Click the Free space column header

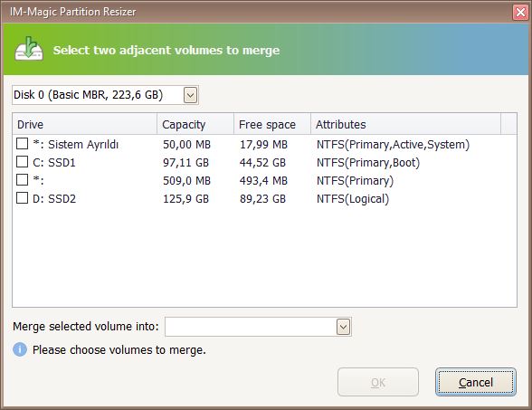(x=272, y=124)
